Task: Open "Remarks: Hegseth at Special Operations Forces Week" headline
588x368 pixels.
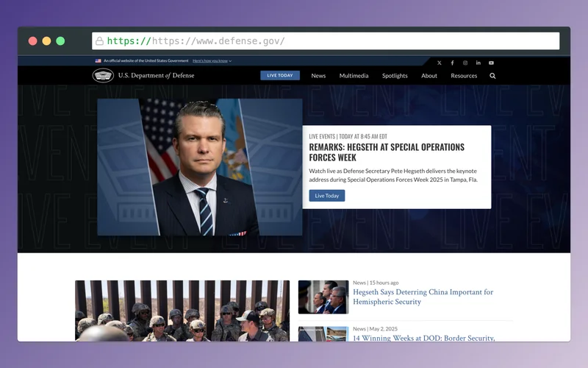Action: point(387,152)
